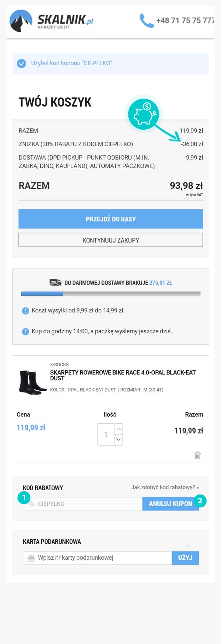The height and width of the screenshot is (644, 221).
Task: Click the gift card icon in field
Action: coord(31,558)
